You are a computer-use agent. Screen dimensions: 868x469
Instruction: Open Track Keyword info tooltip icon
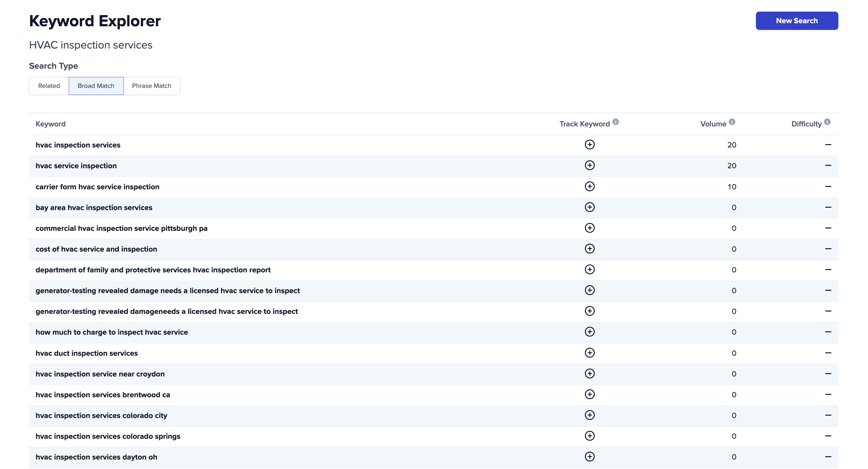[616, 122]
